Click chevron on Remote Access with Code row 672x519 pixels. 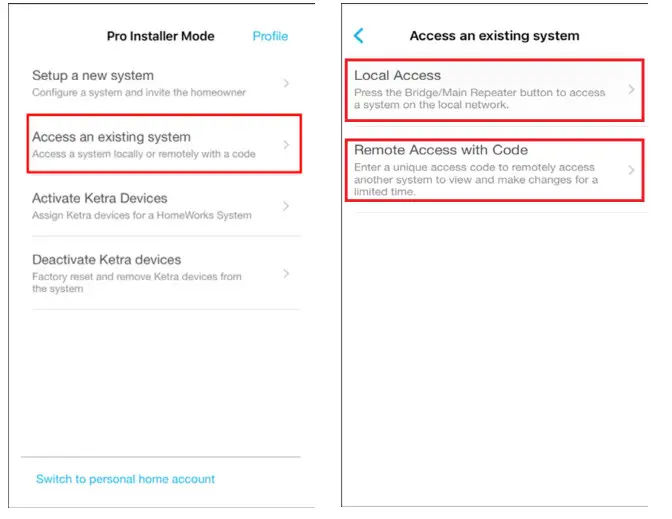coord(631,170)
